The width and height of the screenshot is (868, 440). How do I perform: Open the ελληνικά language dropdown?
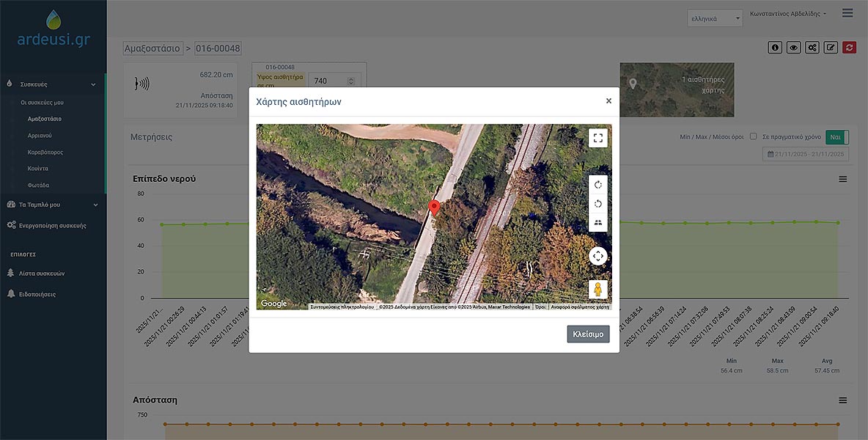tap(716, 18)
